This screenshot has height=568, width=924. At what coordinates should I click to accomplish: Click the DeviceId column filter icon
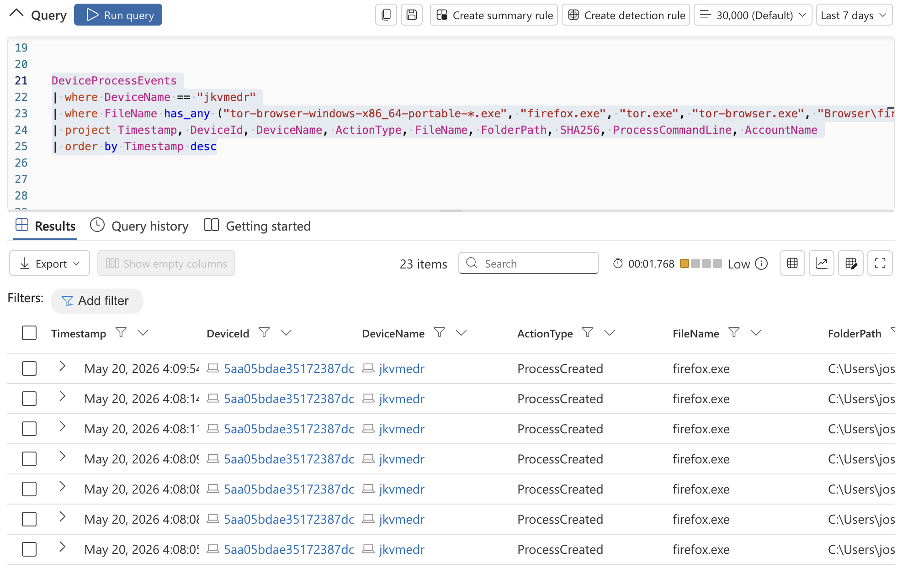click(x=264, y=332)
